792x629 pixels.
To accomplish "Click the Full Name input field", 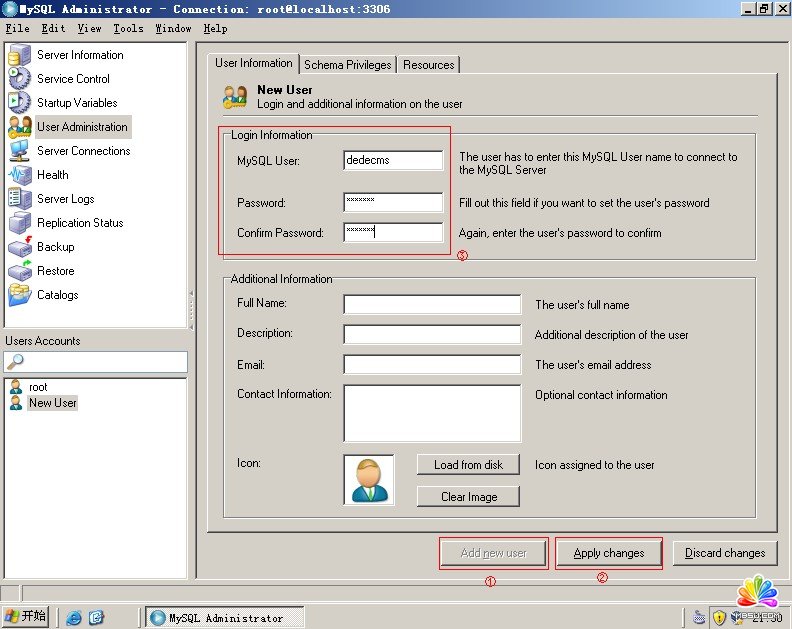I will click(431, 304).
